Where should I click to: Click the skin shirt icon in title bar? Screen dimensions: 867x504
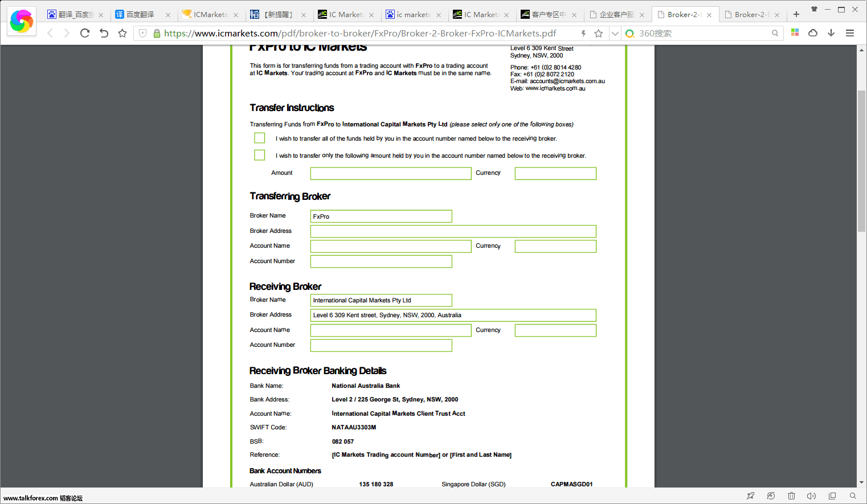[x=814, y=9]
